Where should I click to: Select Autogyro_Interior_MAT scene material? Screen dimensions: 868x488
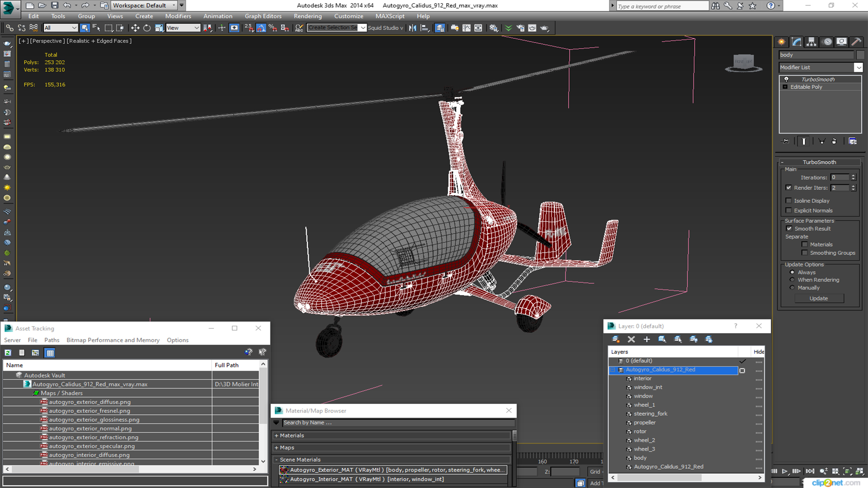pyautogui.click(x=393, y=479)
